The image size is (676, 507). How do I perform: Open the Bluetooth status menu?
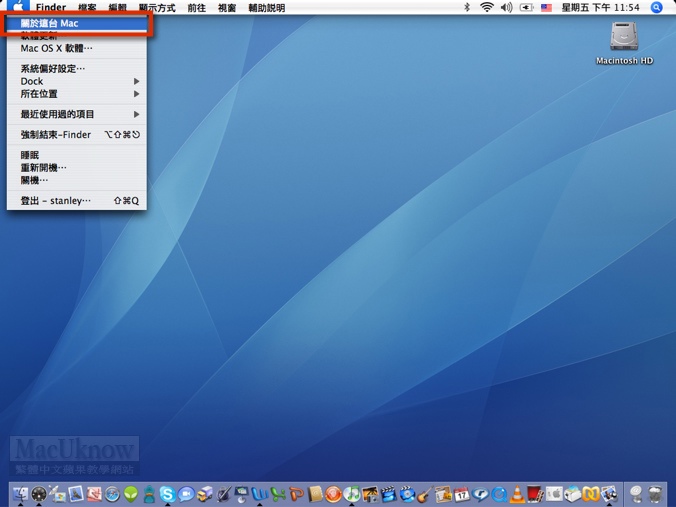[467, 7]
